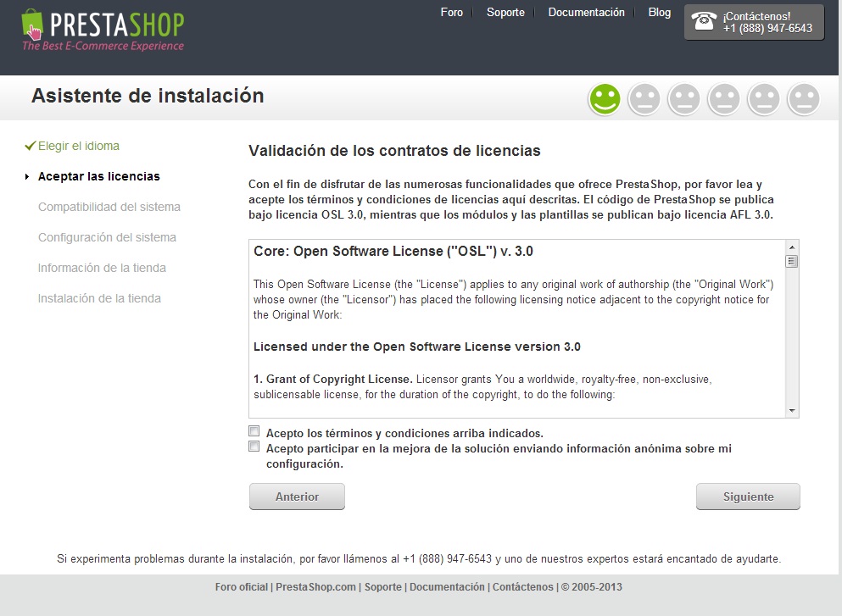Open Foro oficial footer link
This screenshot has height=616, width=842.
point(241,587)
